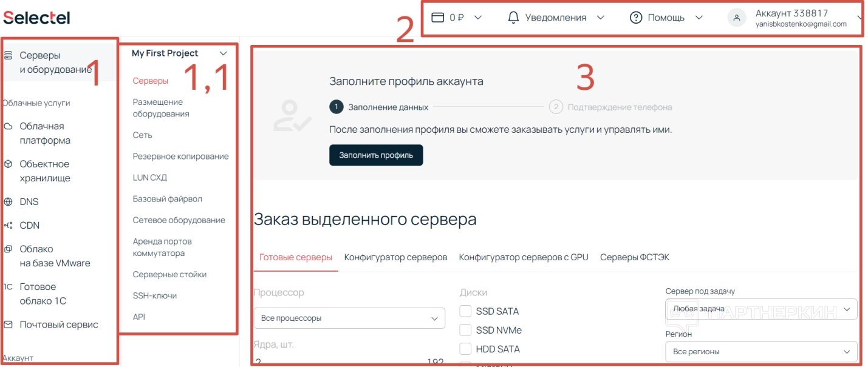Open the Все процессоры dropdown

coord(349,318)
